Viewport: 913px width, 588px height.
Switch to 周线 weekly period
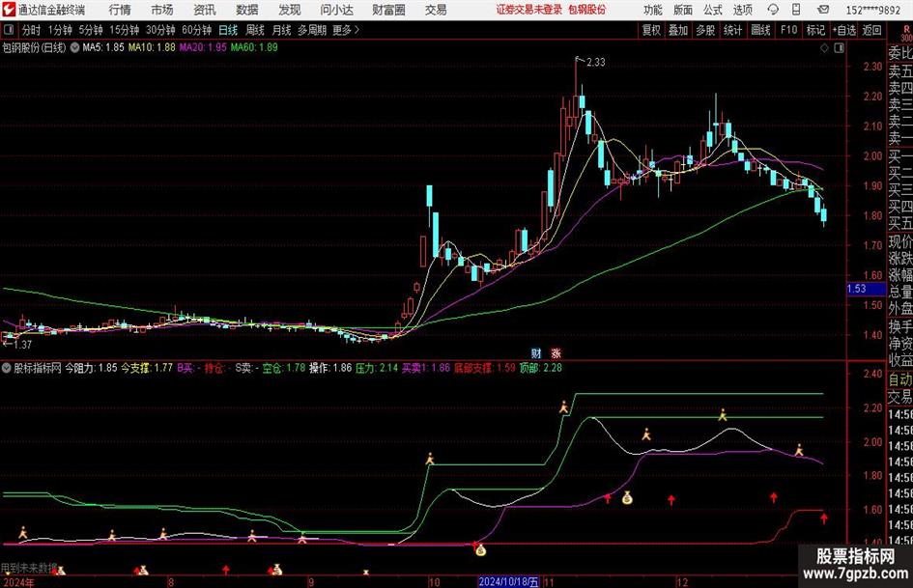click(255, 30)
